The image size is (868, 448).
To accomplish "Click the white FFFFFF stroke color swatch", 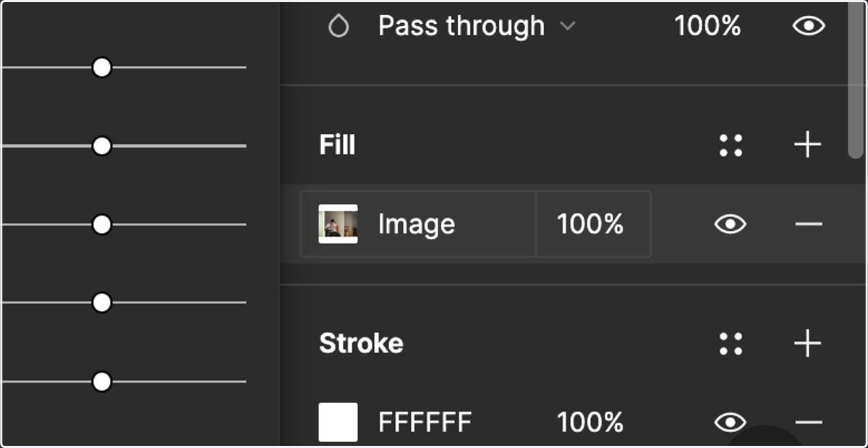I will pyautogui.click(x=339, y=422).
